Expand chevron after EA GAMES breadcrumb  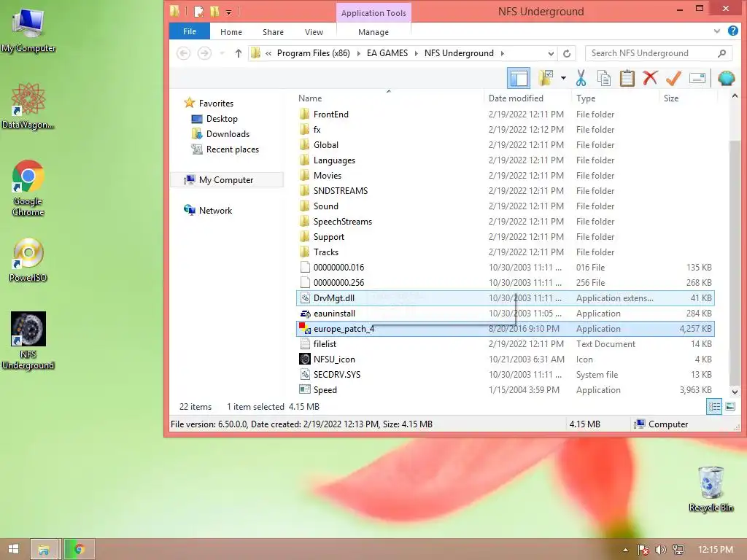(416, 53)
